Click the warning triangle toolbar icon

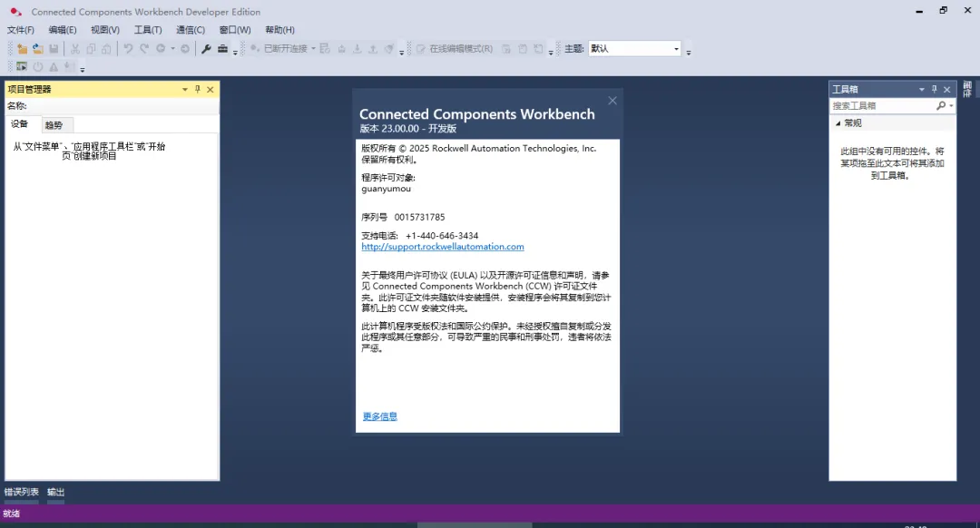pyautogui.click(x=54, y=66)
